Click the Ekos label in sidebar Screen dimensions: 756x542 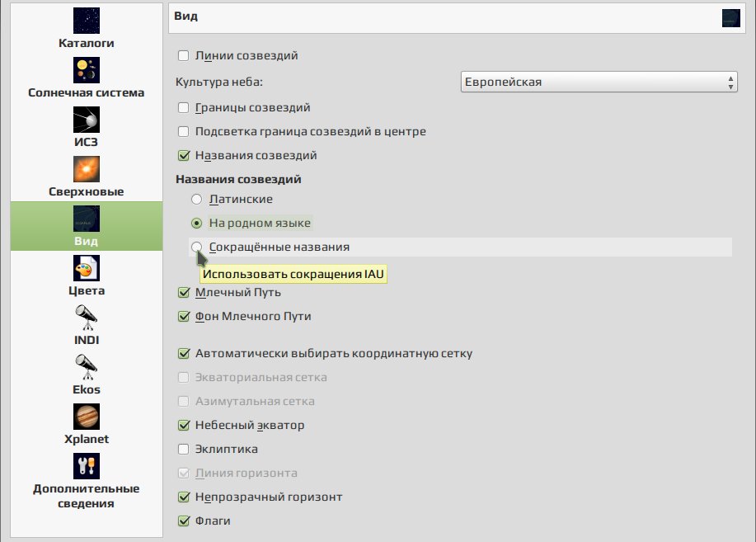[x=87, y=389]
